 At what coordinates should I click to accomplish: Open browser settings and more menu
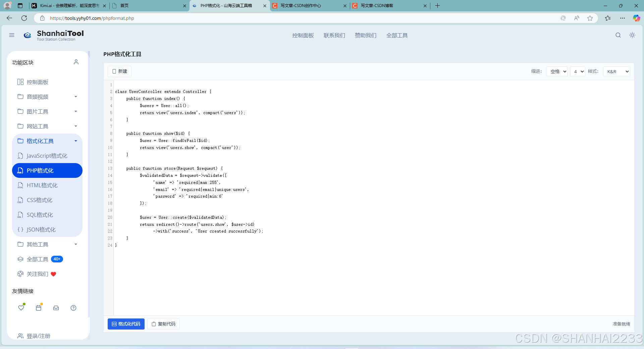click(x=623, y=18)
